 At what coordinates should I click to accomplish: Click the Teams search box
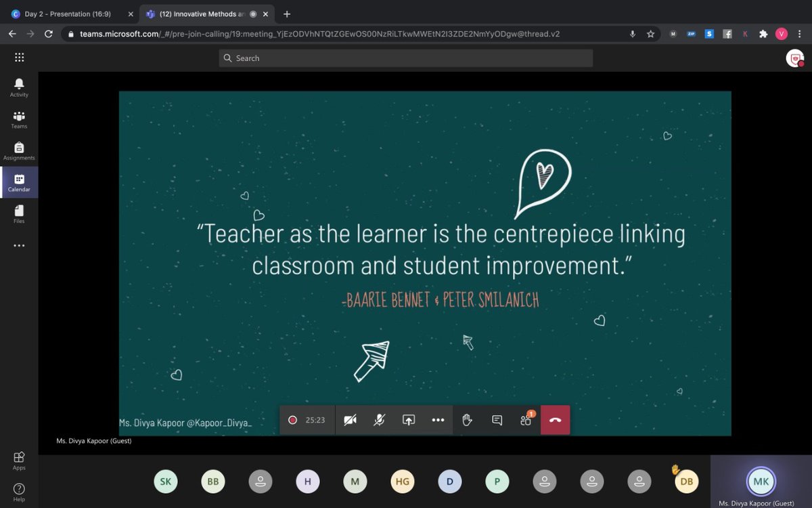(406, 58)
